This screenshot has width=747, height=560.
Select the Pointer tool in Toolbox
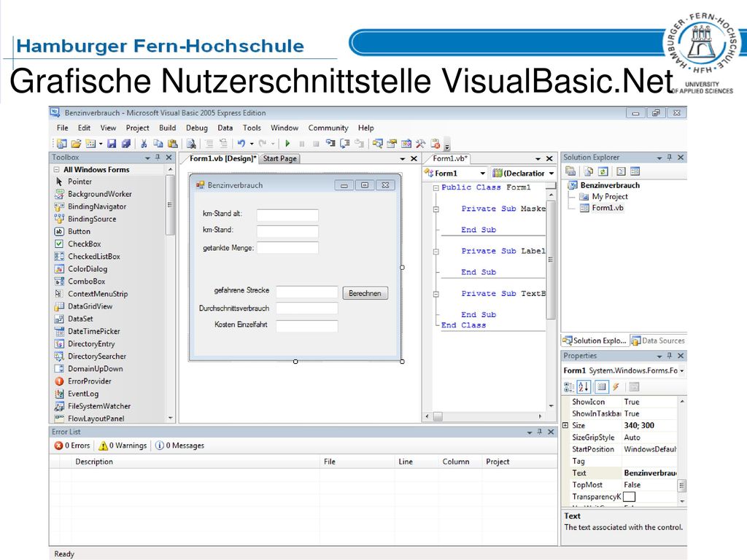coord(80,182)
